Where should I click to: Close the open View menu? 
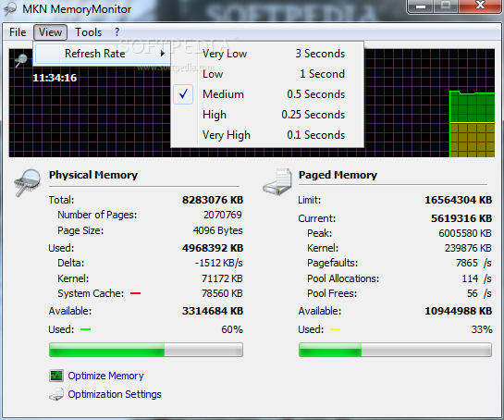click(50, 32)
